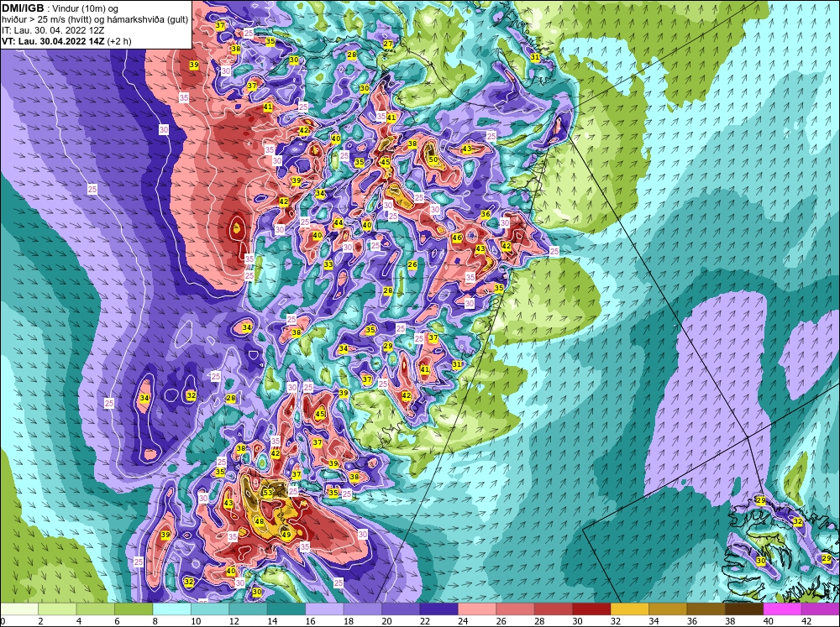840x627 pixels.
Task: Click the 0–2 m/s pale yellow legend swatch
Action: pyautogui.click(x=19, y=609)
